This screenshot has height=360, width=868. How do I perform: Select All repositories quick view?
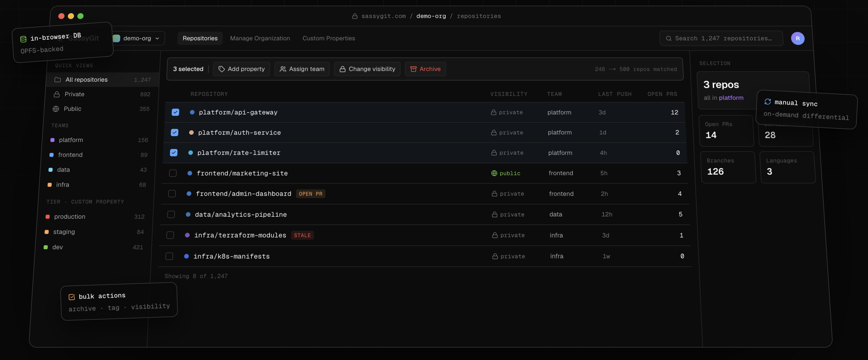102,80
